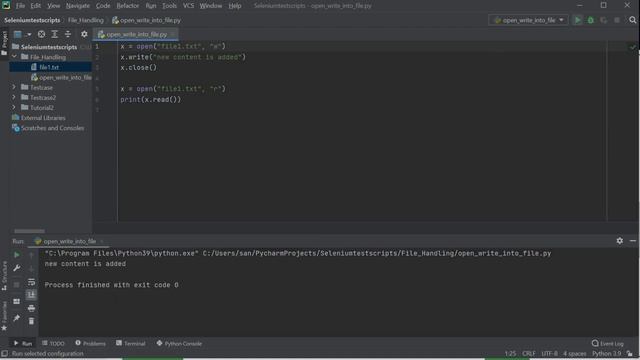Click the layout icon in the Run panel
The image size is (640, 360).
pyautogui.click(x=17, y=301)
